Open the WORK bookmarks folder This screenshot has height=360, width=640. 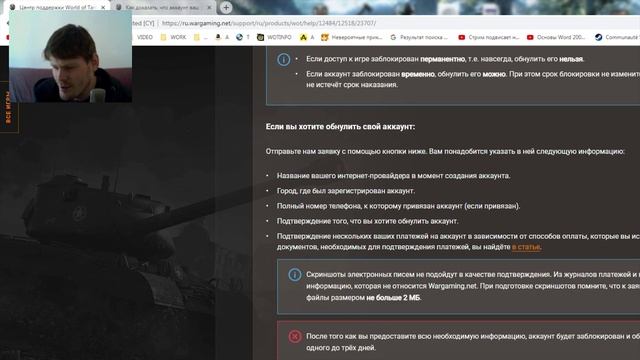click(173, 37)
